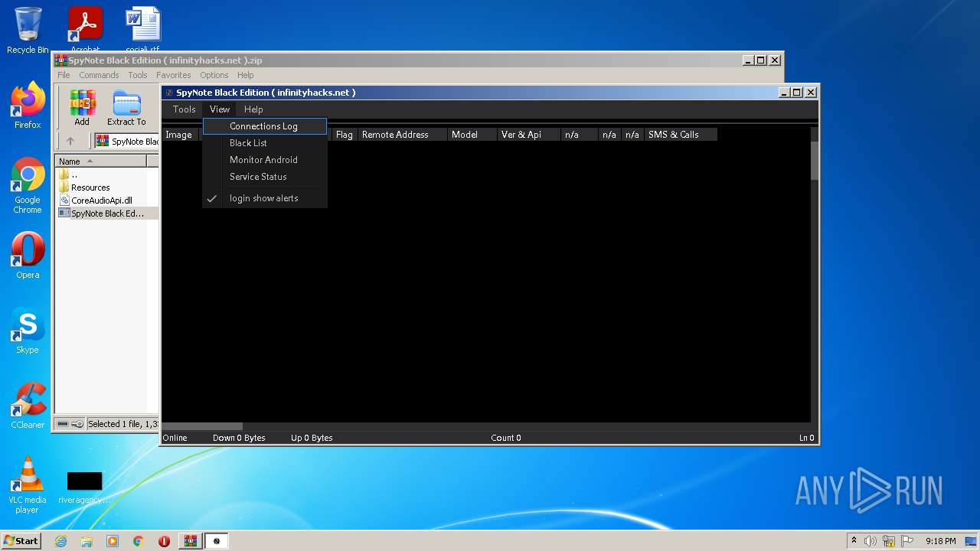Open Internet Explorer from the taskbar
Viewport: 980px width, 551px height.
click(61, 541)
